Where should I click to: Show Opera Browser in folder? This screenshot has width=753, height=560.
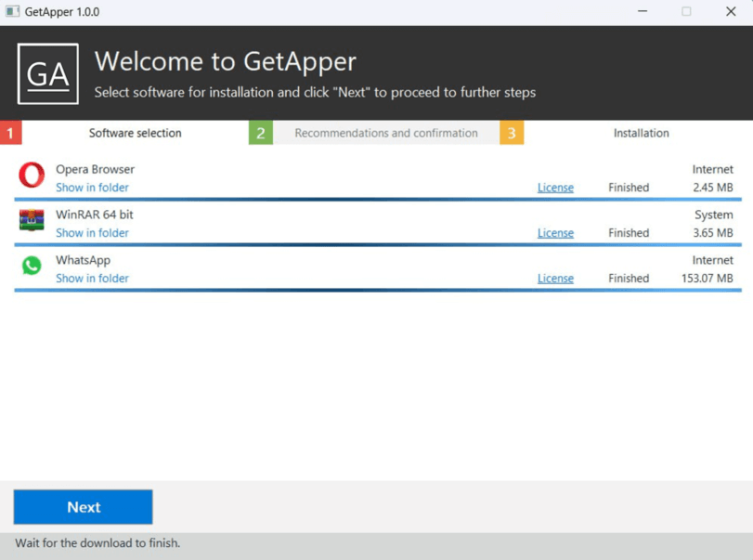(x=92, y=188)
